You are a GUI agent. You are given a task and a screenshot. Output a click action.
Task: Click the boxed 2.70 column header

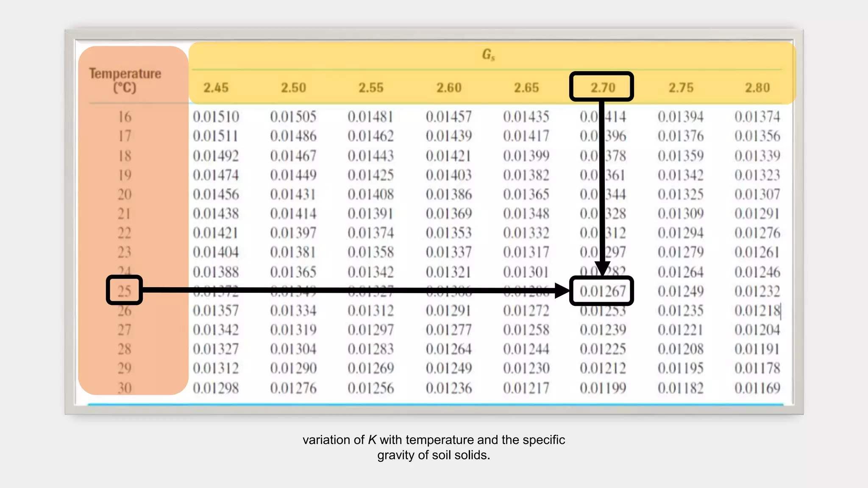pyautogui.click(x=602, y=87)
